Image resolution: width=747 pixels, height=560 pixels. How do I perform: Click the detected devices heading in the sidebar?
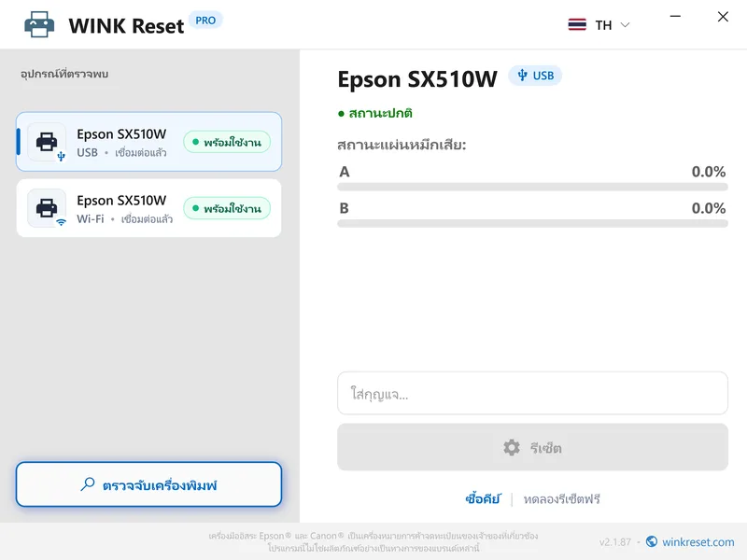tap(64, 74)
